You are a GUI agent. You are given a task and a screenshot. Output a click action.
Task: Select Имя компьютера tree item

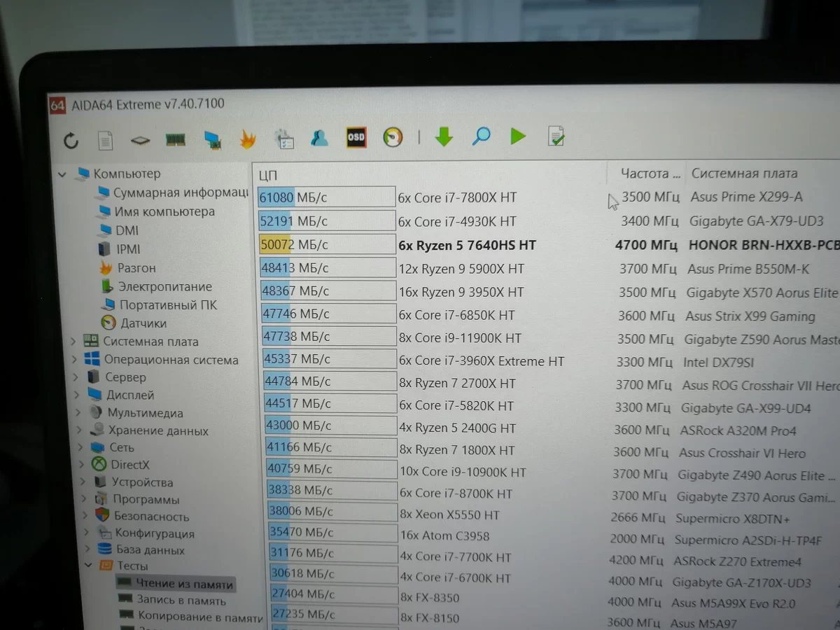pos(164,211)
